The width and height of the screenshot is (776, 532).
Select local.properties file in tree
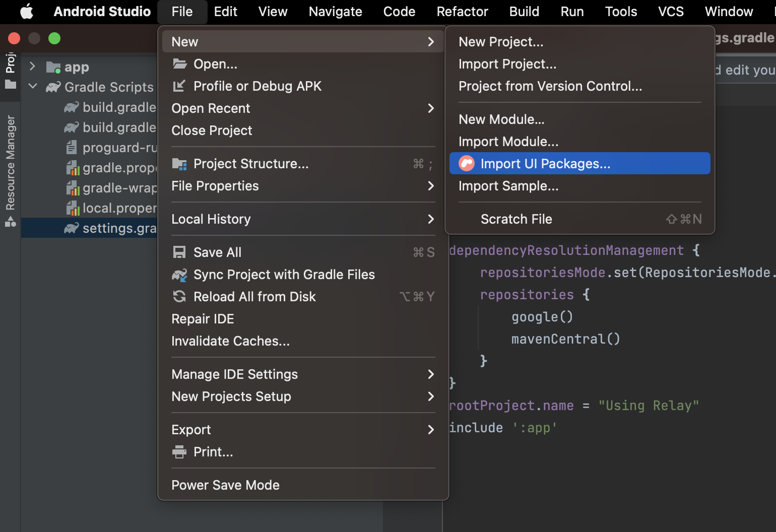[89, 208]
